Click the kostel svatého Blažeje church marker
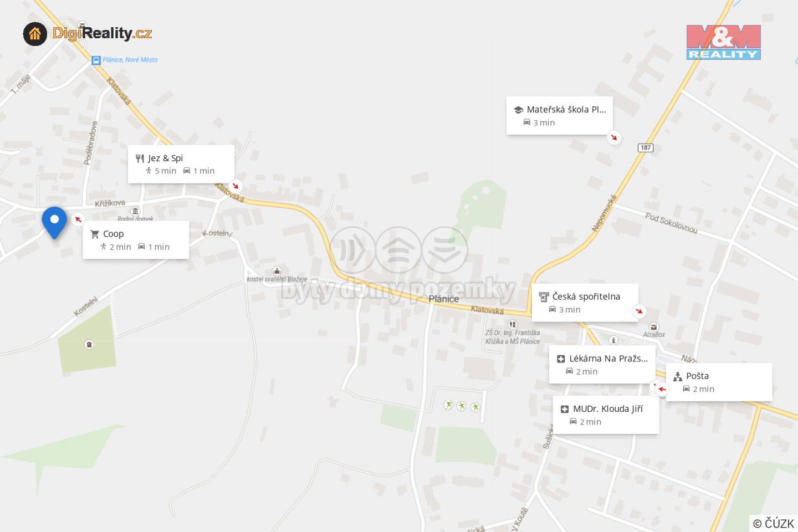The height and width of the screenshot is (532, 798). click(277, 271)
